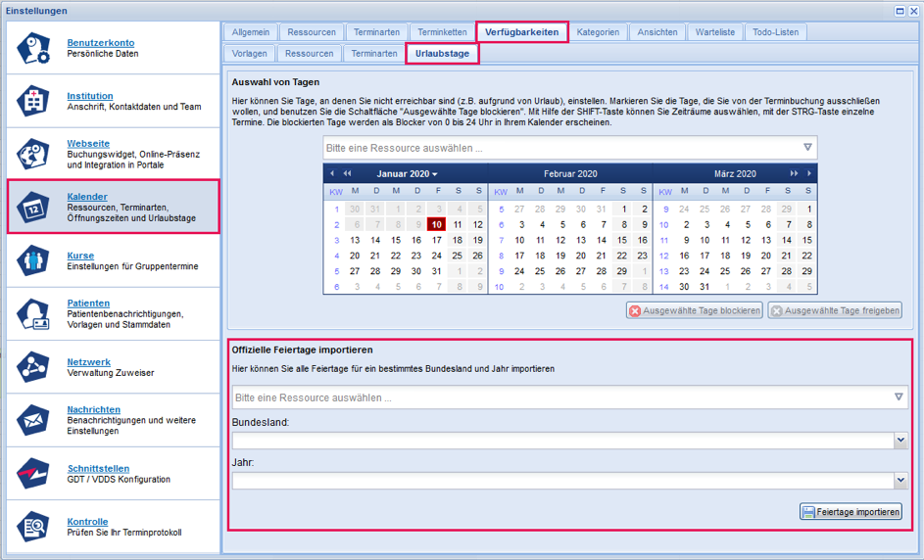Click the Feiertage importieren button

point(851,512)
